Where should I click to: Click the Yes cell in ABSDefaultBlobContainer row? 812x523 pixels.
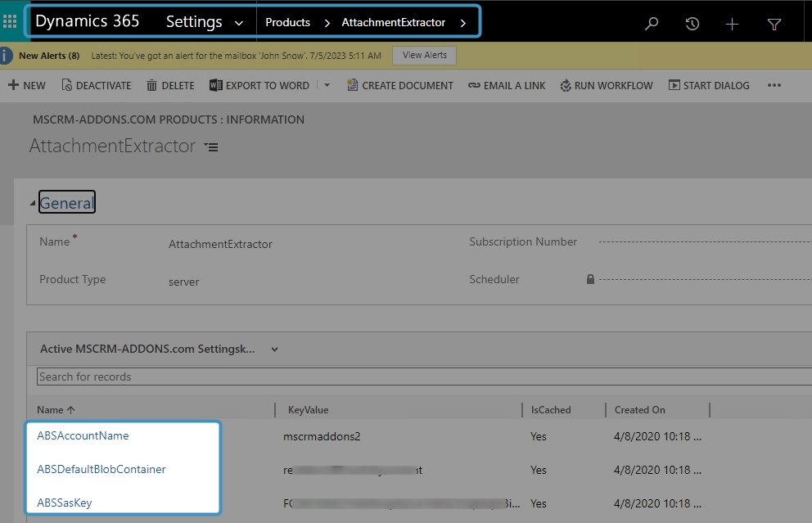coord(539,470)
